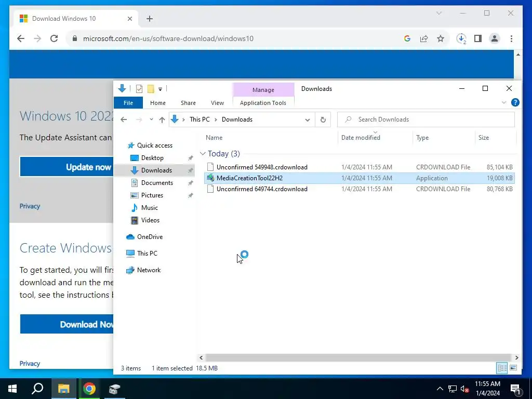Open Explorer recent locations dropdown
Screen dimensions: 532x399
point(151,119)
